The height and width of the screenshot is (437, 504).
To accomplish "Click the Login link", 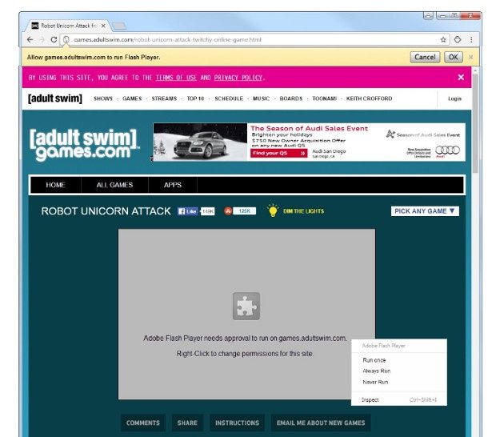I will (x=454, y=98).
